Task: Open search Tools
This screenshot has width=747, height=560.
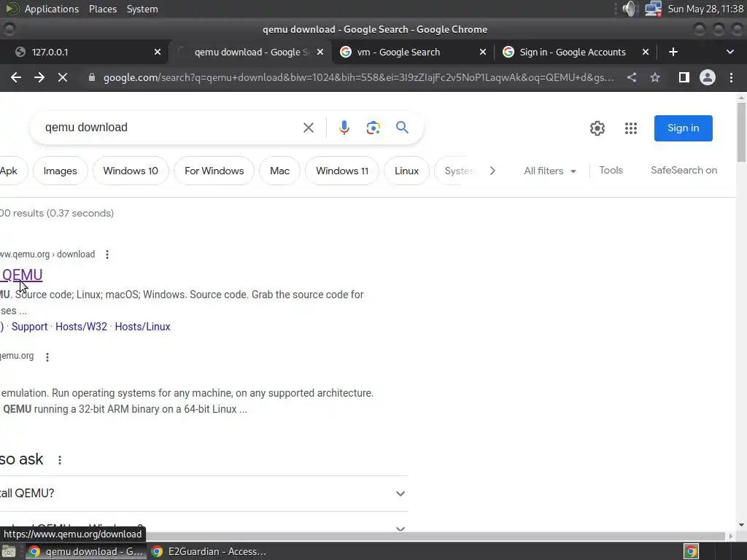Action: 611,170
